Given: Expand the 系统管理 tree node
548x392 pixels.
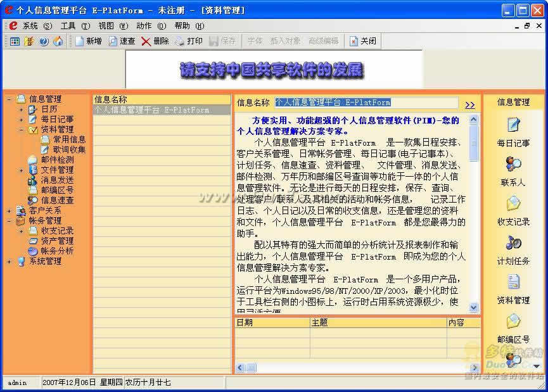Looking at the screenshot, I should [x=10, y=262].
